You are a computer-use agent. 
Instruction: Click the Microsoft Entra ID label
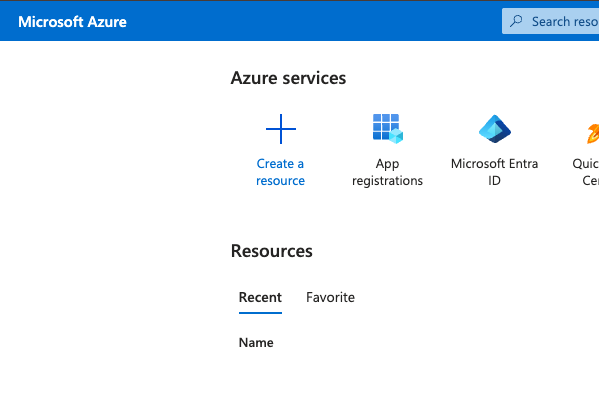[494, 172]
